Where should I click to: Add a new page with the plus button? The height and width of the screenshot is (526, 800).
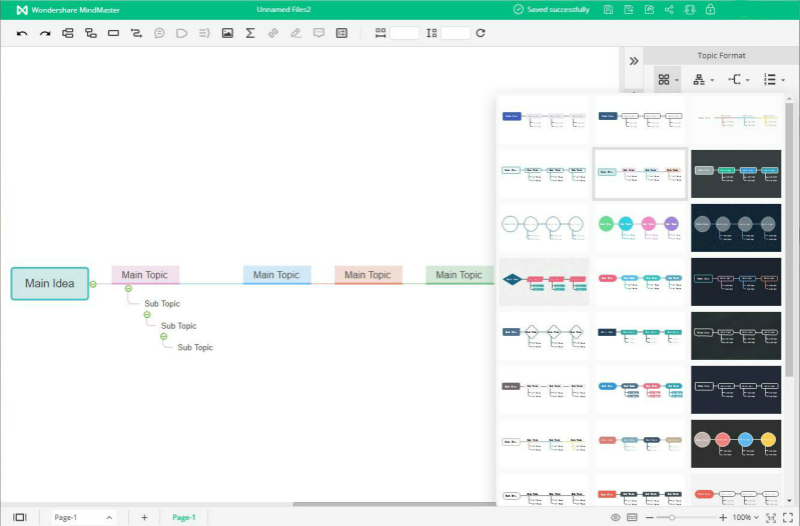point(144,517)
